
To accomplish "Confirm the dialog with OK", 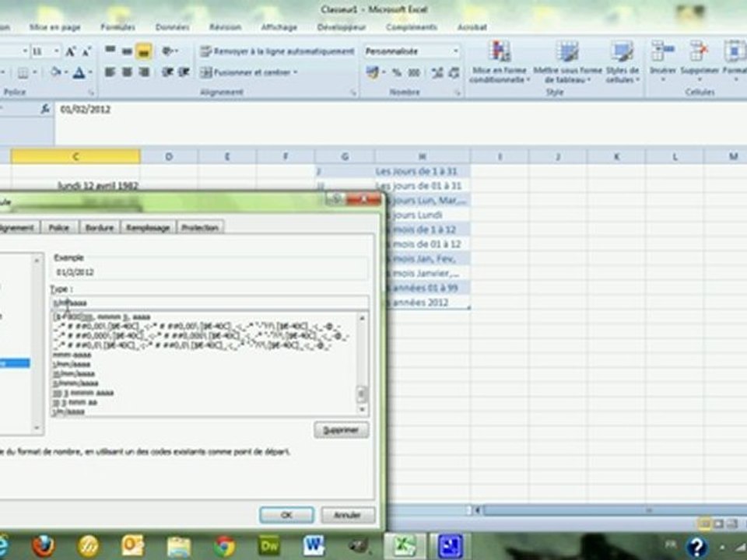I will tap(286, 515).
